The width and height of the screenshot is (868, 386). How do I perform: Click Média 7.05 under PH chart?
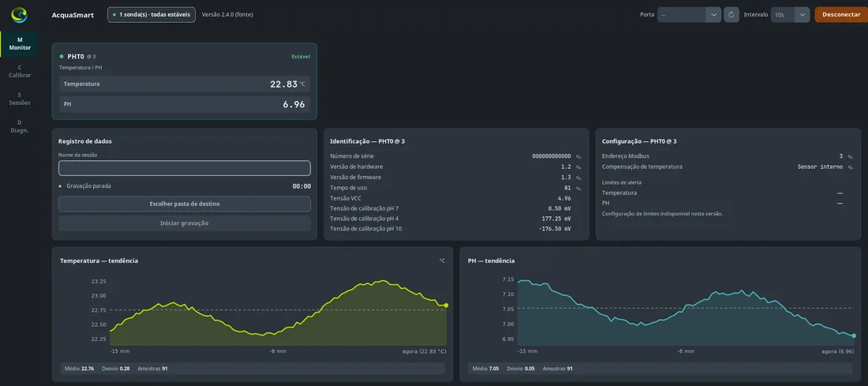(486, 369)
